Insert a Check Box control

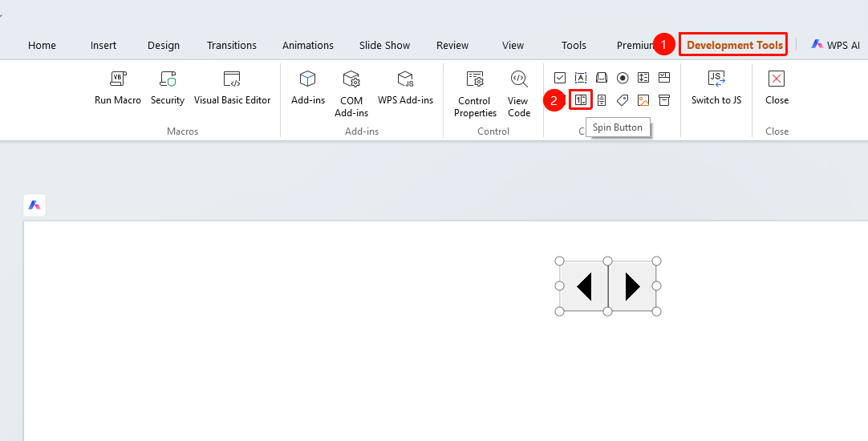point(560,78)
